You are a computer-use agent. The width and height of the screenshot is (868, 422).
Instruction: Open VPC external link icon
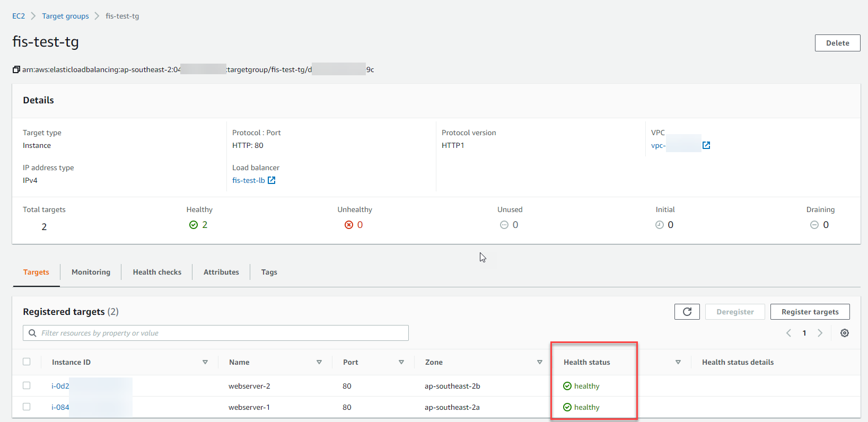click(x=706, y=145)
